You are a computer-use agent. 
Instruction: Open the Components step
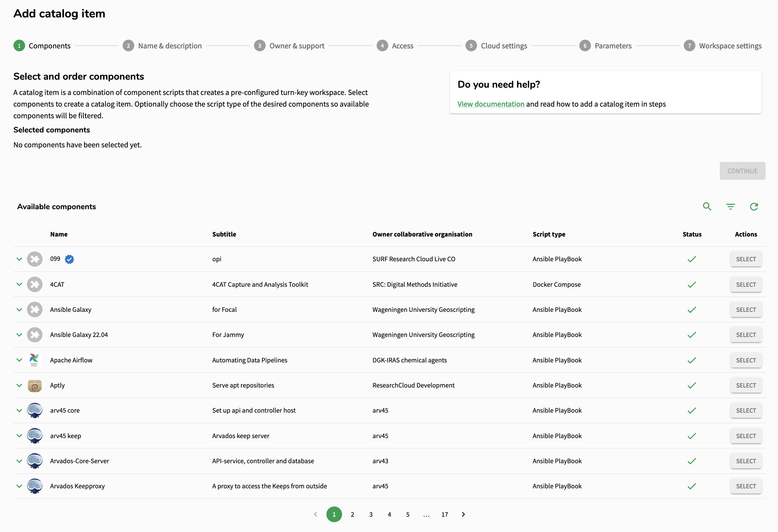click(x=42, y=46)
